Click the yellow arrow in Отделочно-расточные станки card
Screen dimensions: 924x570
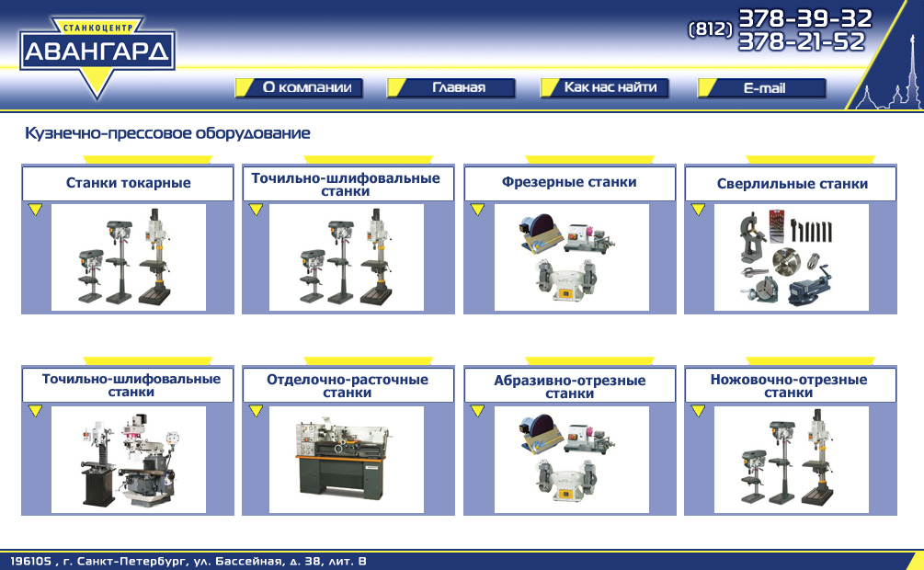(256, 411)
